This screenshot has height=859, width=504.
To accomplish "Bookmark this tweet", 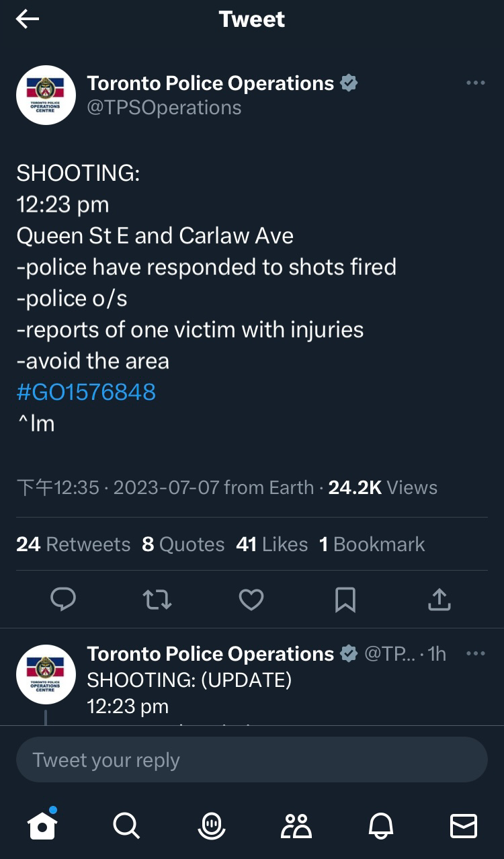I will tap(345, 599).
